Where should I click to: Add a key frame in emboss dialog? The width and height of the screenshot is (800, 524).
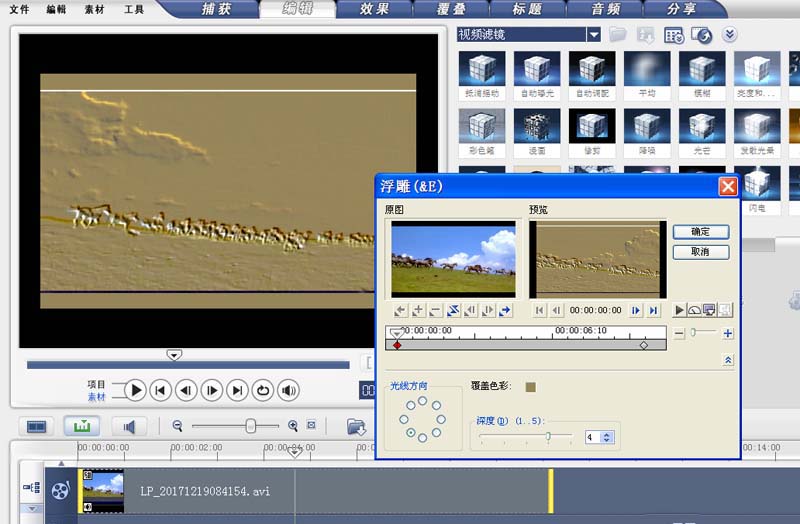[417, 311]
